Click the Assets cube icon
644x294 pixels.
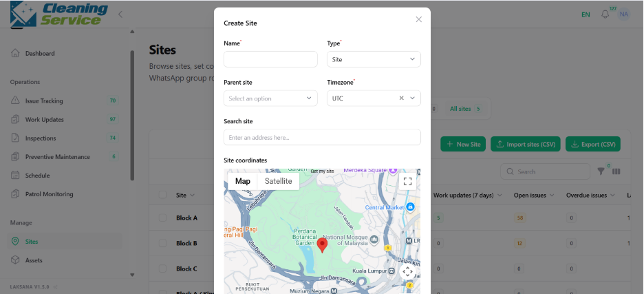point(15,260)
